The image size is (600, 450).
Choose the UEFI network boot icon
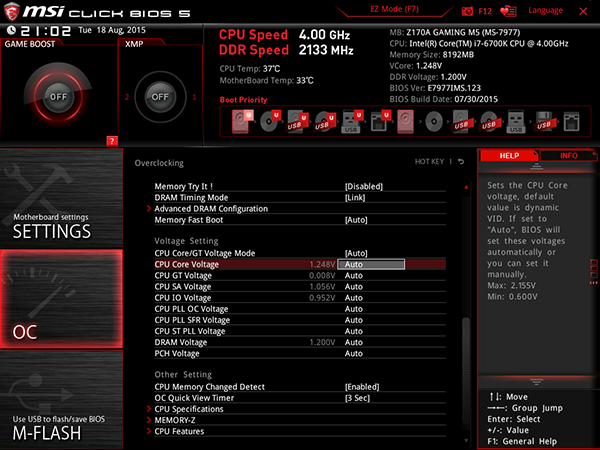click(380, 122)
